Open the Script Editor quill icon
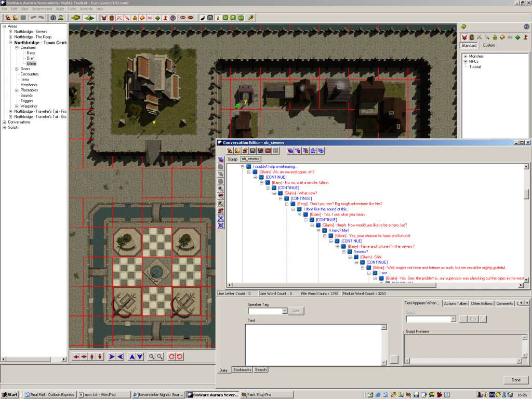532x399 pixels. tap(203, 18)
